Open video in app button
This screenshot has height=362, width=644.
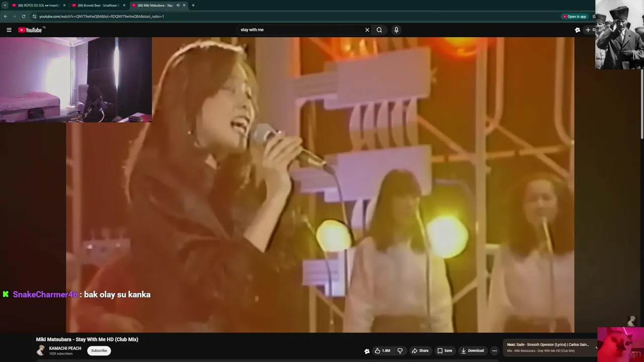tap(575, 16)
